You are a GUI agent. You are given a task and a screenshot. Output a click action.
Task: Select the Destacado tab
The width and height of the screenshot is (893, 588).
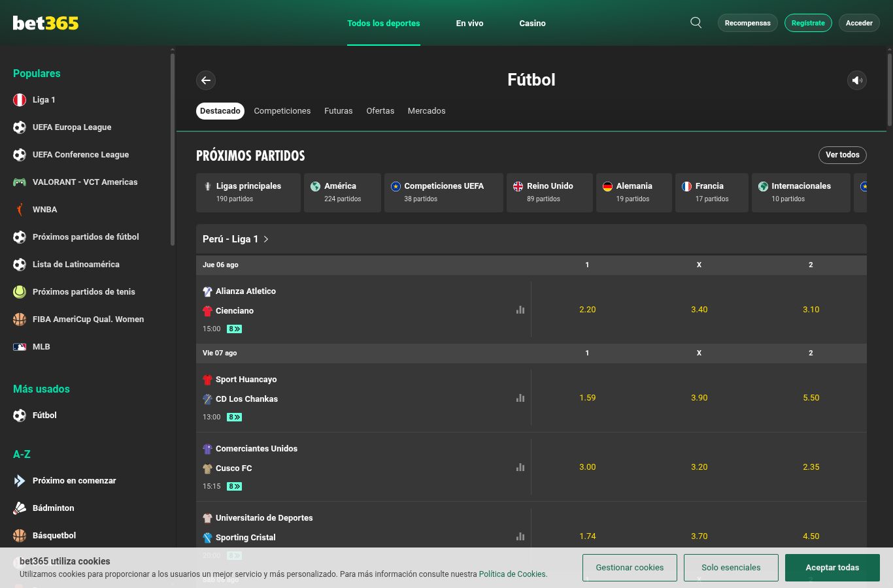click(220, 111)
